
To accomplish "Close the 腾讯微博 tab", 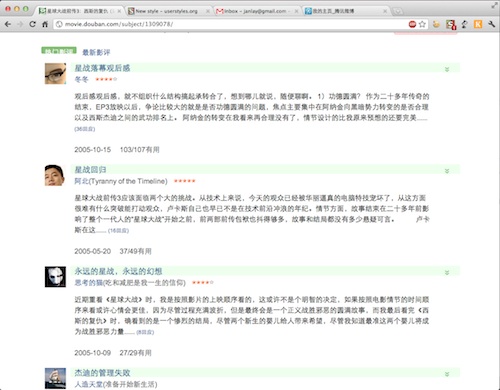I will tap(385, 11).
